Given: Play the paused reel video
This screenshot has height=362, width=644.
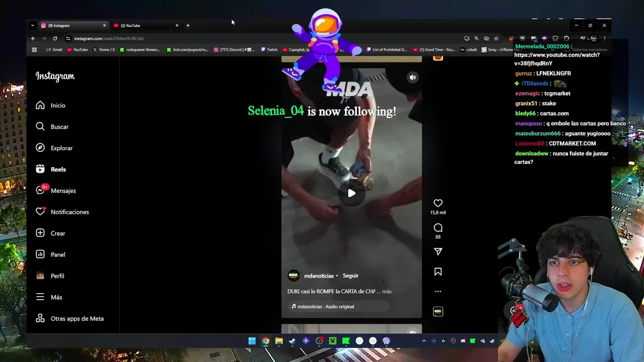Looking at the screenshot, I should (x=351, y=193).
